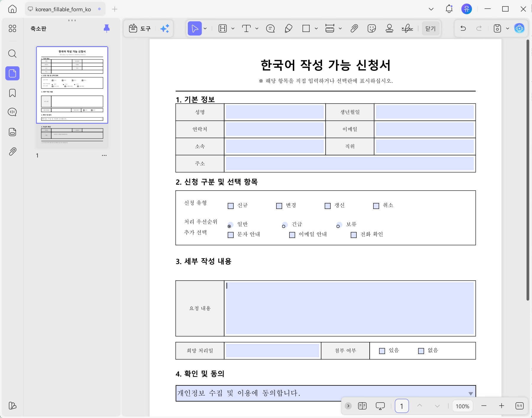Screen dimensions: 532x418
Task: Open the attachments paperclip in left sidebar
Action: (x=12, y=152)
